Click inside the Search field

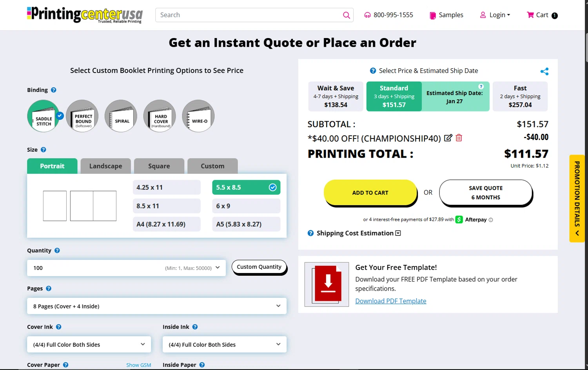(249, 15)
